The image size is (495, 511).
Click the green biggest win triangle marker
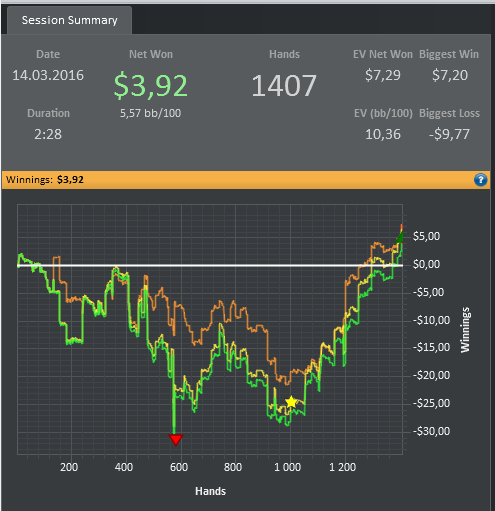pos(400,237)
